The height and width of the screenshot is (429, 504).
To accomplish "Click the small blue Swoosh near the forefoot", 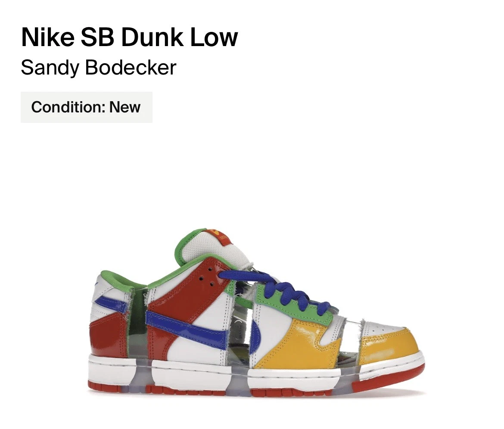I will [x=256, y=337].
